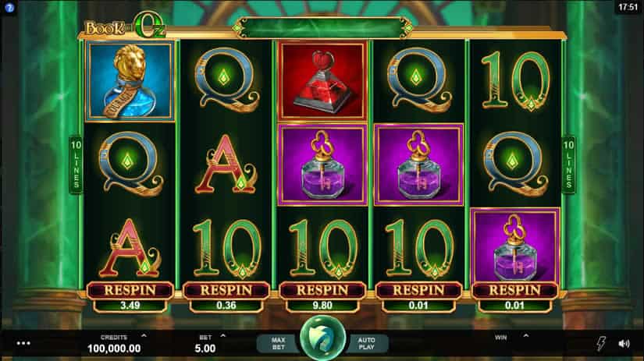The image size is (644, 361).
Task: Mute sound with the speaker icon
Action: click(x=624, y=343)
